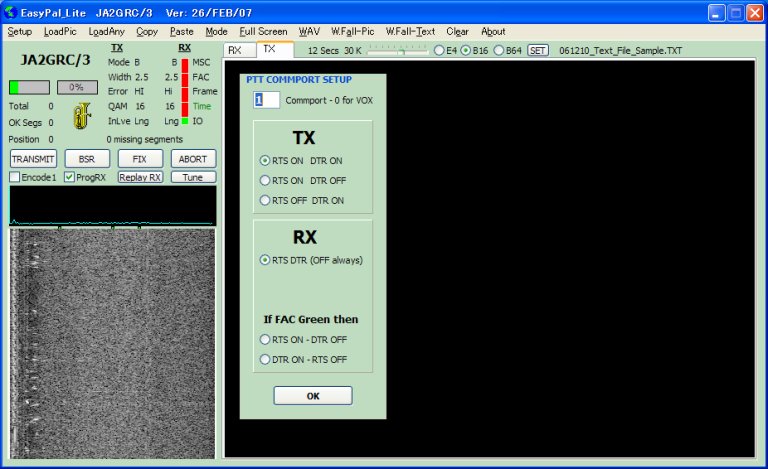
Task: Open the Setup menu
Action: pyautogui.click(x=20, y=32)
